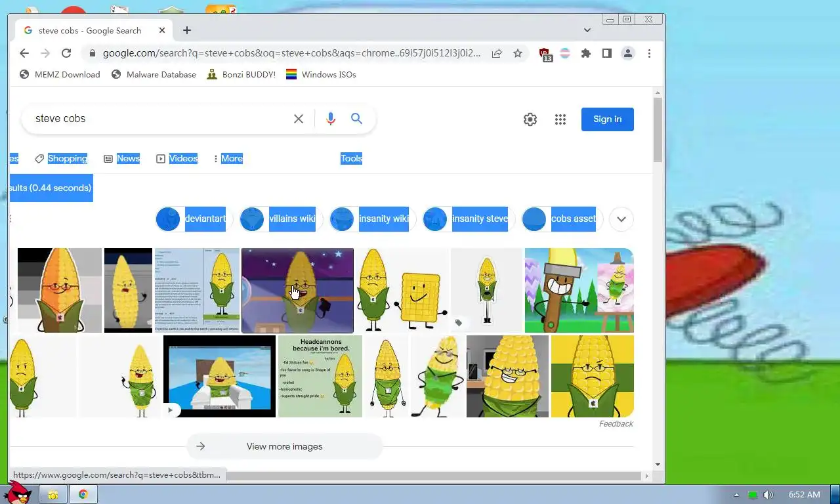Open the extension with 13 badge

[545, 54]
